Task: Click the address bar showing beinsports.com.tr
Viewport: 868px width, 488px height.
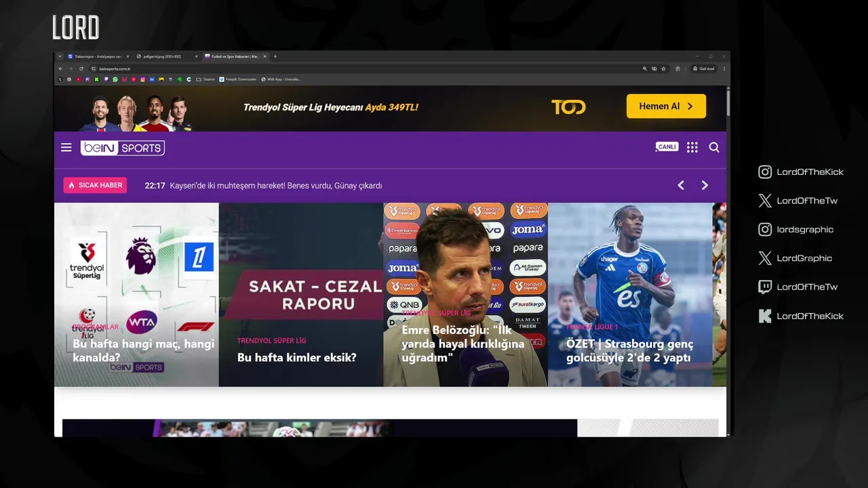Action: (366, 68)
